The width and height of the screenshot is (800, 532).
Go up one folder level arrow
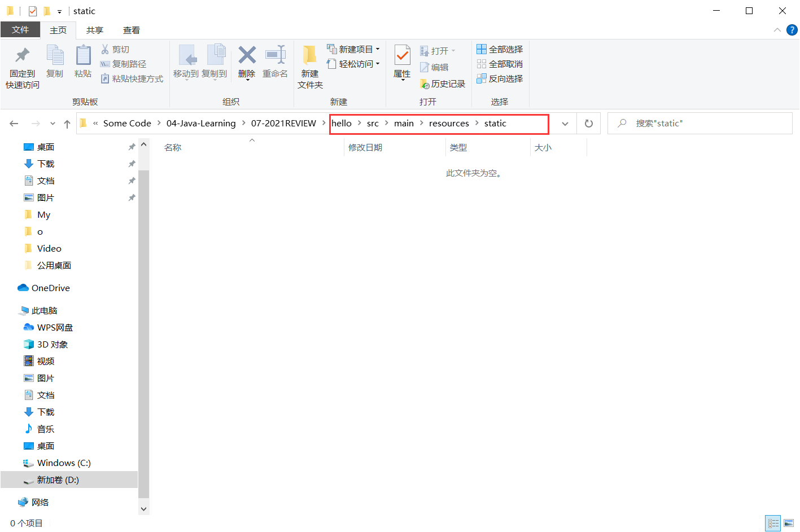coord(67,124)
